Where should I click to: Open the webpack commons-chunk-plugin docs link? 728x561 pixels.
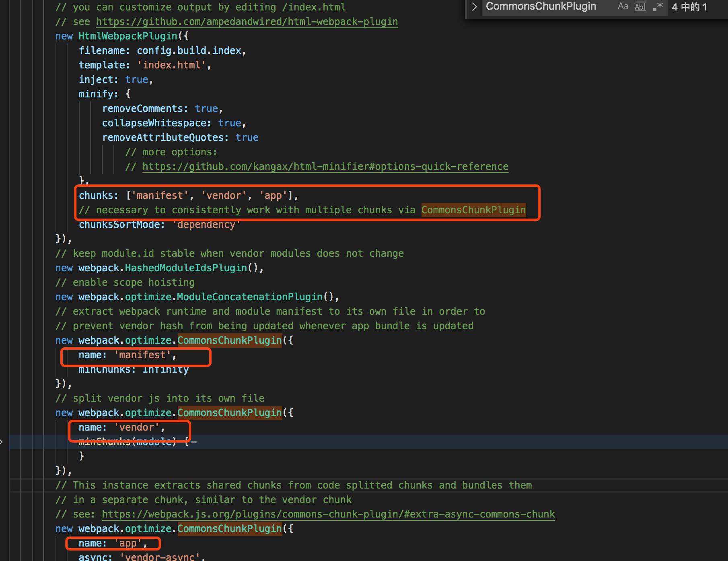click(x=328, y=514)
